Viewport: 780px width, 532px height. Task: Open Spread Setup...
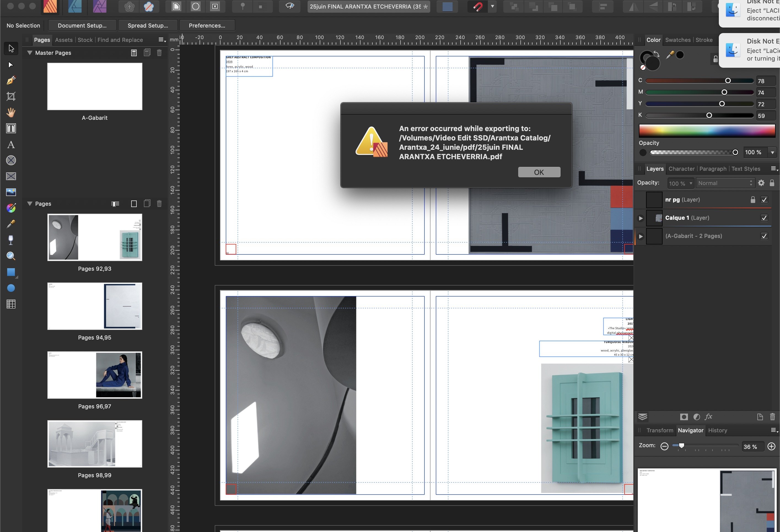pyautogui.click(x=148, y=26)
